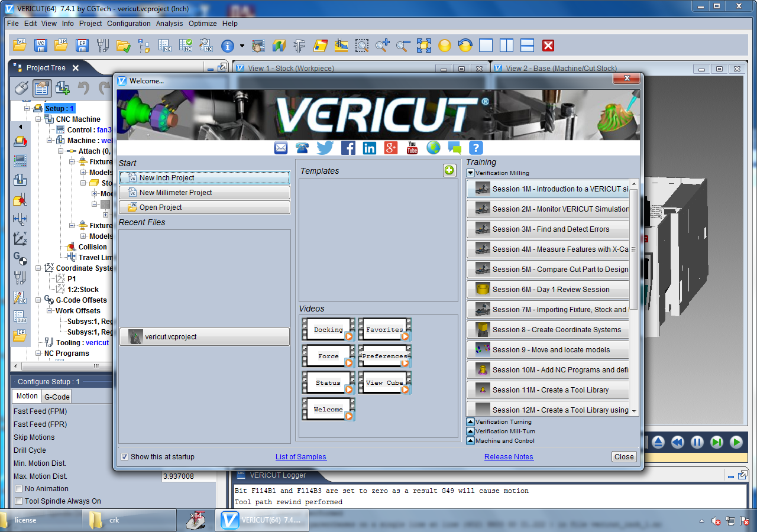Collapse NC Programs node in Project Tree

(38, 353)
